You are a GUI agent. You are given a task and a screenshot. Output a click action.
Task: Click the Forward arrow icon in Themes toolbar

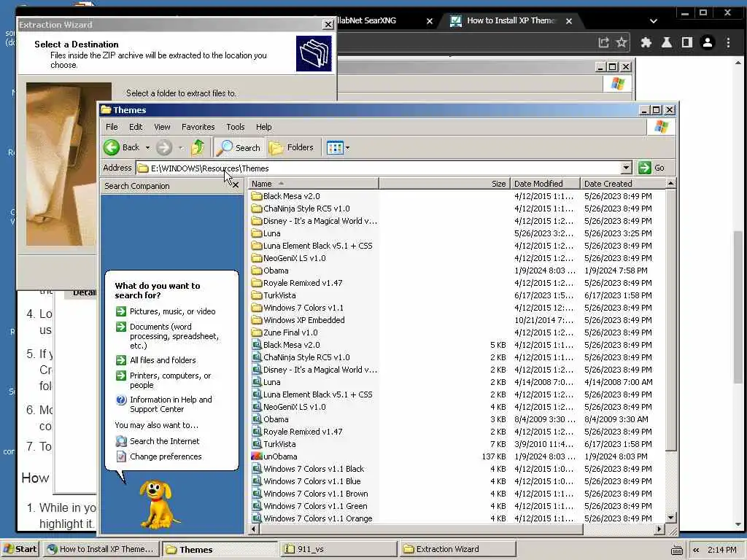pyautogui.click(x=164, y=147)
